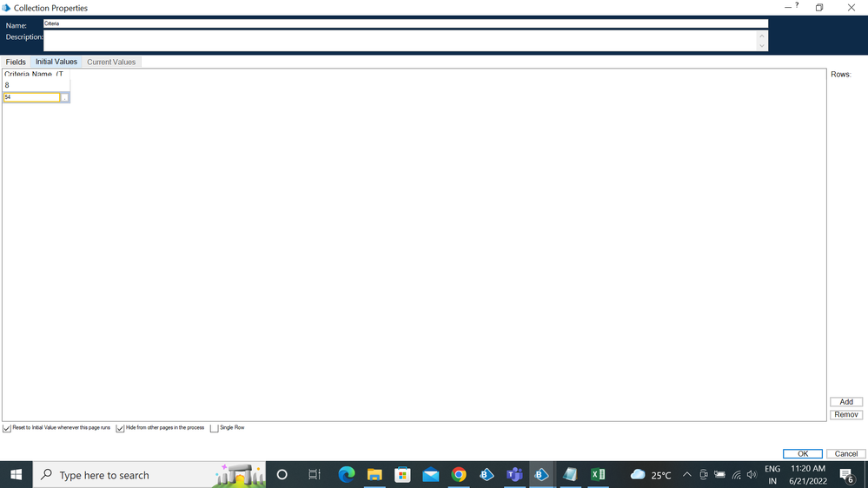Open the Current Values tab
The height and width of the screenshot is (488, 868).
[111, 62]
